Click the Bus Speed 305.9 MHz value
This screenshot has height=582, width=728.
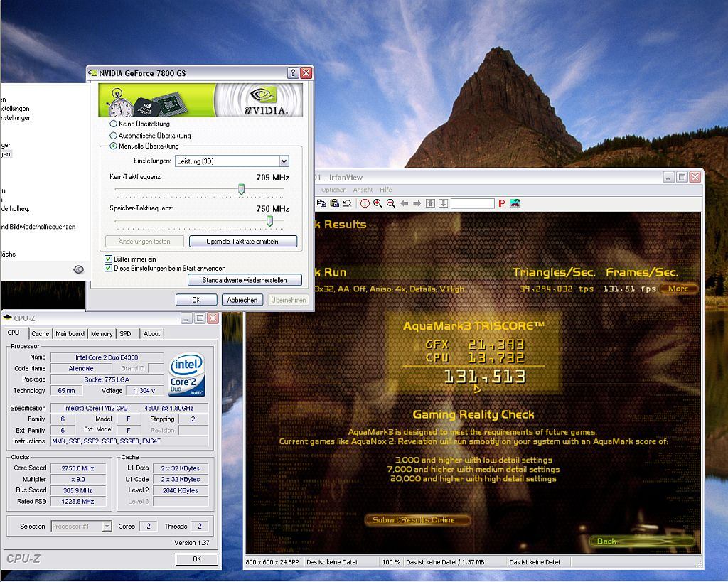click(78, 490)
